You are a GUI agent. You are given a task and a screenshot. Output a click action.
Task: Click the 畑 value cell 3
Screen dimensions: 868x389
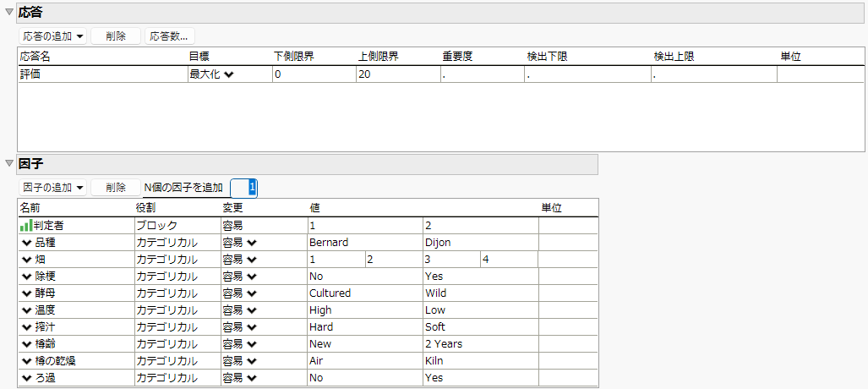(x=451, y=260)
